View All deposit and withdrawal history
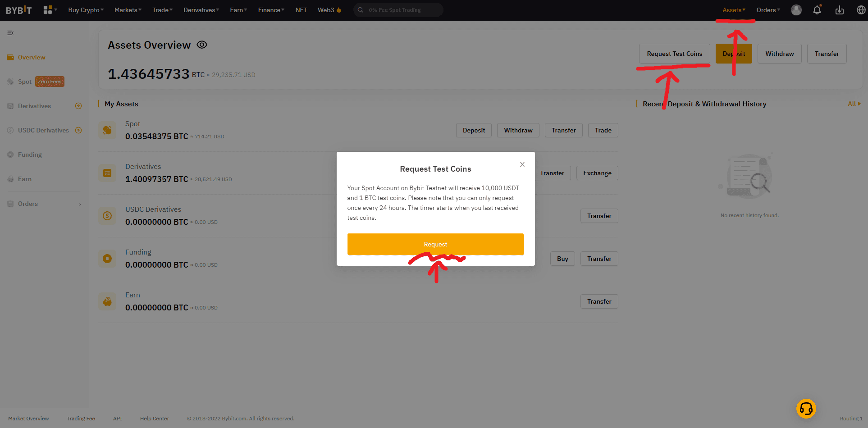This screenshot has height=428, width=868. click(x=854, y=104)
